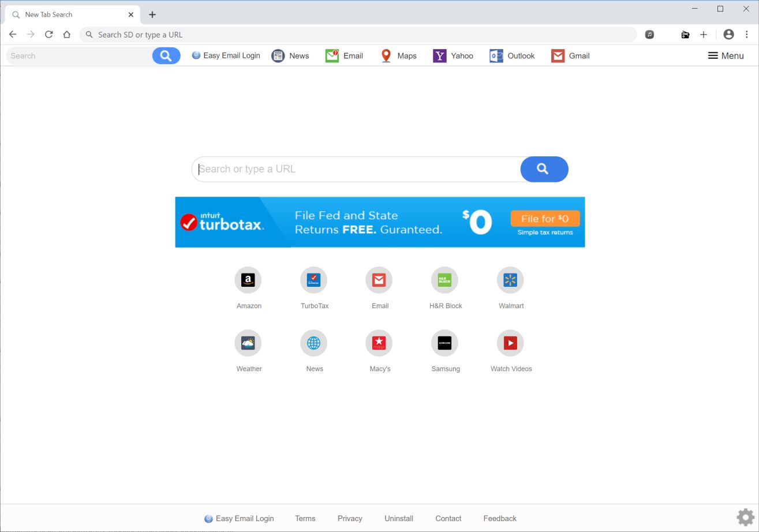Viewport: 759px width, 532px height.
Task: Open the H&R Block shortcut
Action: 445,279
